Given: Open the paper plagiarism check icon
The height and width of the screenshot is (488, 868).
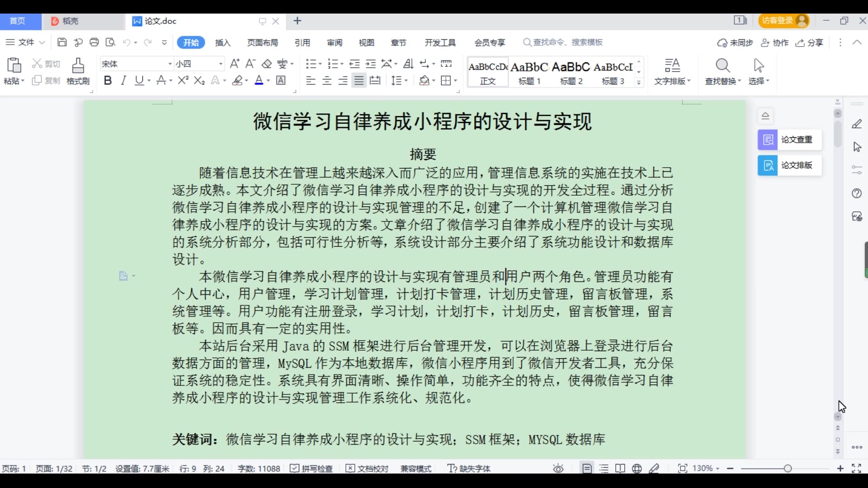Looking at the screenshot, I should coord(768,140).
